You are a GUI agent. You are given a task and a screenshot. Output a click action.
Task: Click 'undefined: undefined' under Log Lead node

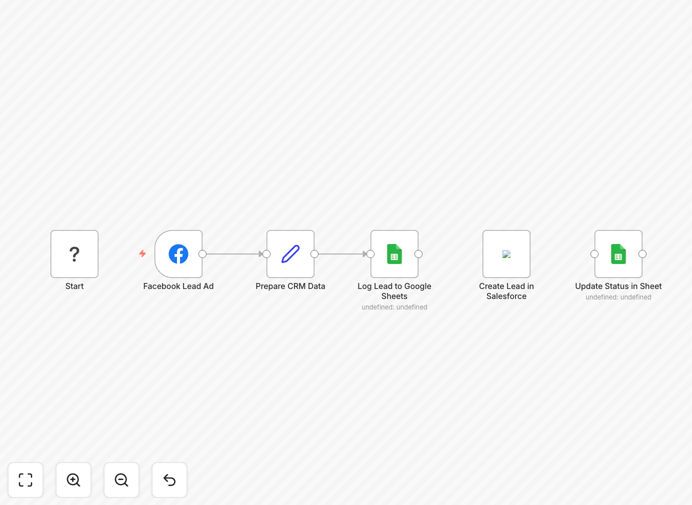tap(395, 307)
